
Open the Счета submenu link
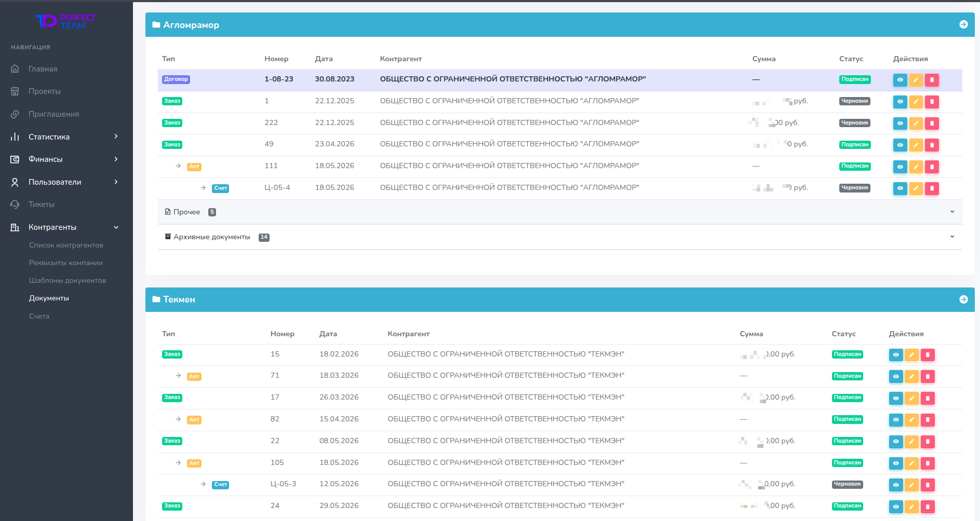coord(39,316)
